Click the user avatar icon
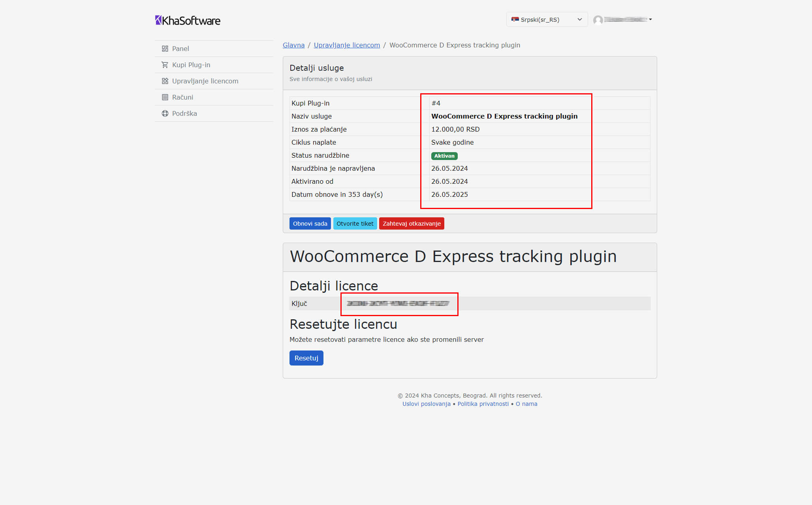The height and width of the screenshot is (505, 812). pos(598,20)
